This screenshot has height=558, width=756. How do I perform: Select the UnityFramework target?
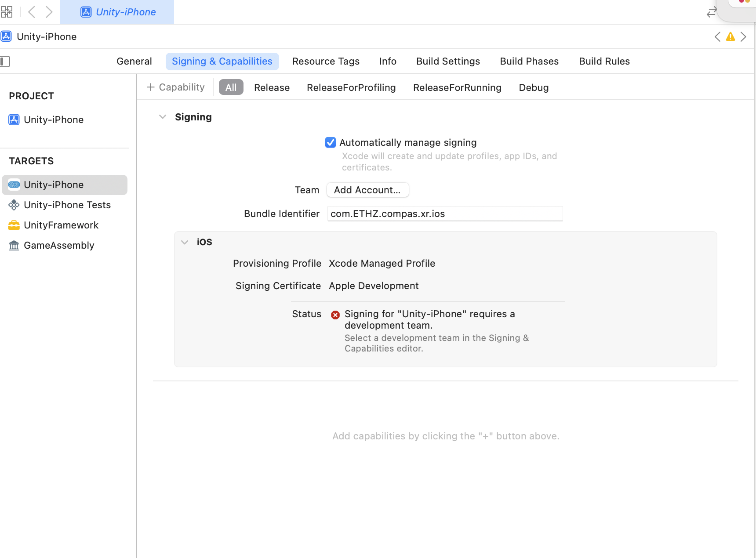61,225
